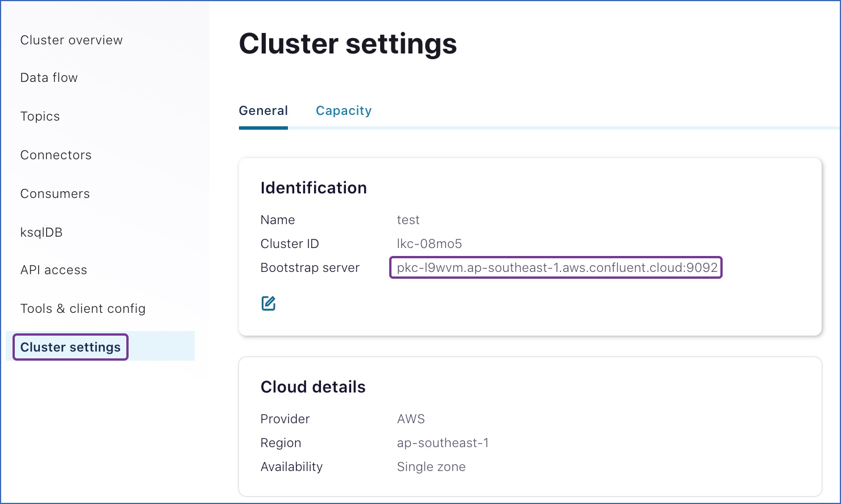Click the cluster name value test
Image resolution: width=841 pixels, height=504 pixels.
point(409,220)
